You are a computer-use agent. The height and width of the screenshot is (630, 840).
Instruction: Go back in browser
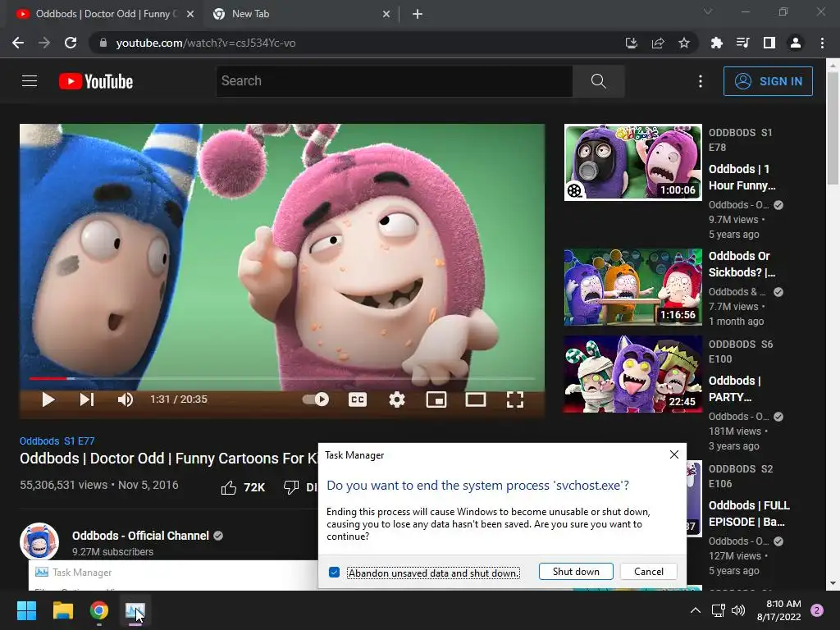[18, 43]
